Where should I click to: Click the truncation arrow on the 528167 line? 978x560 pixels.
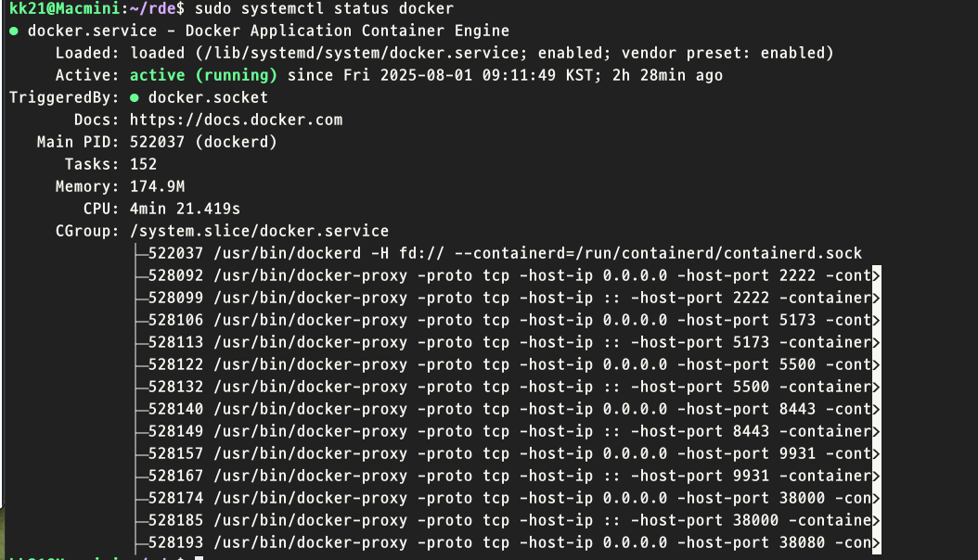tap(876, 476)
